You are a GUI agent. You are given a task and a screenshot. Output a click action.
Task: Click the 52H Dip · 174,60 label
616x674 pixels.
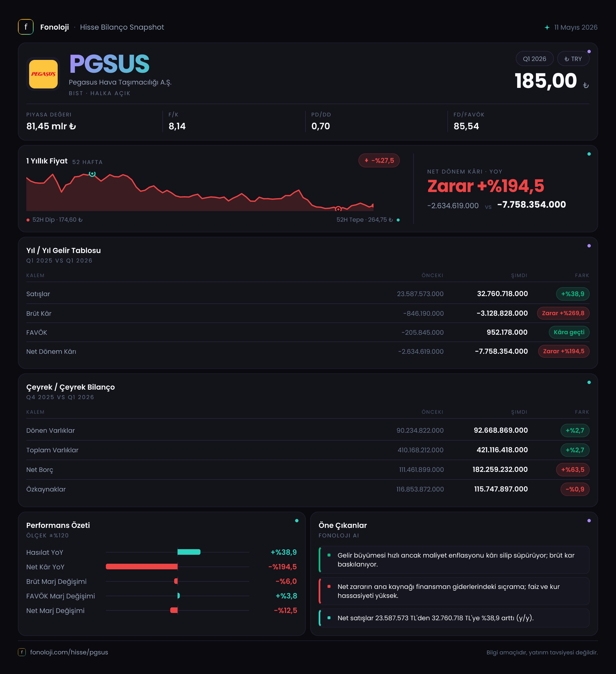tap(57, 220)
